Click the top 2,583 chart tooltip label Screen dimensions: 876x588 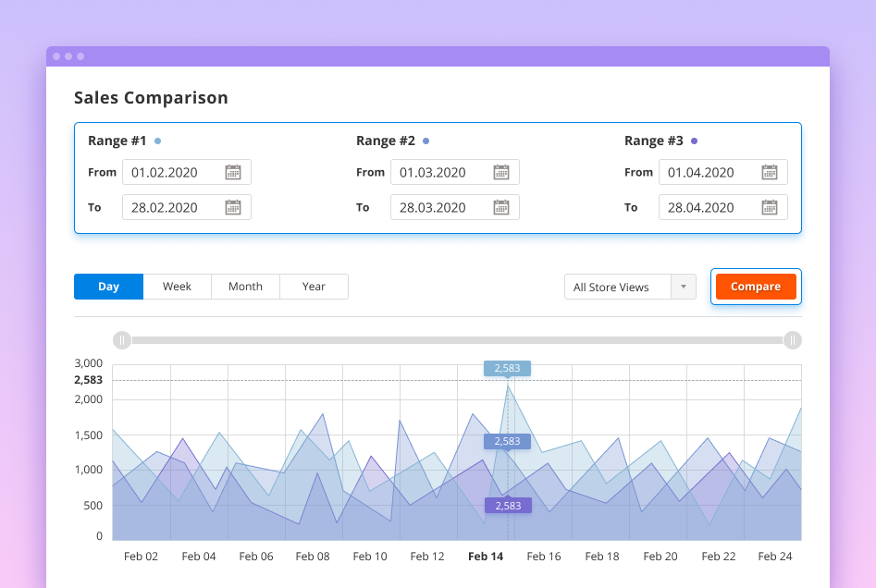pos(507,368)
